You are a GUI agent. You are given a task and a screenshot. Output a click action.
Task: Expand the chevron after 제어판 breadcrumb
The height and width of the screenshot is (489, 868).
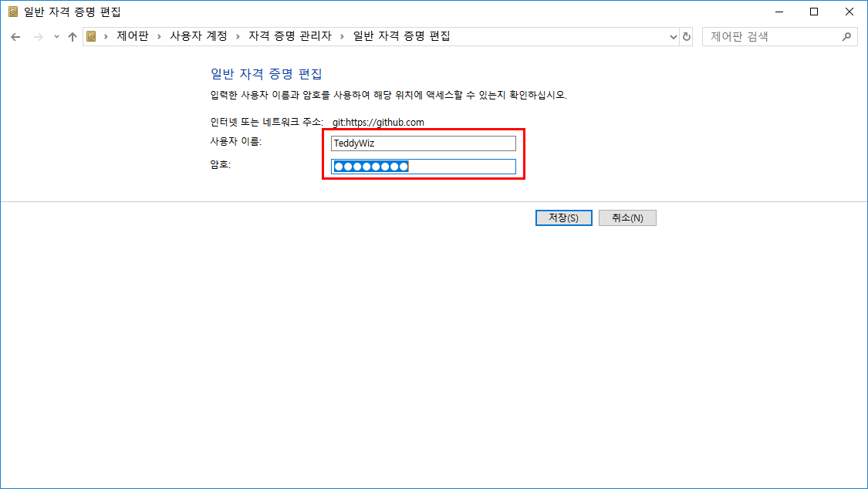[x=159, y=36]
